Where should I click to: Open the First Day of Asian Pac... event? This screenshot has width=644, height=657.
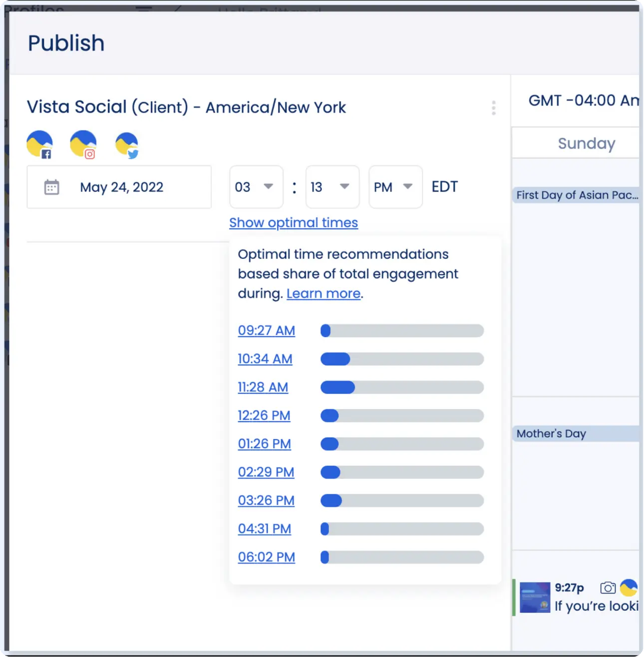(577, 195)
